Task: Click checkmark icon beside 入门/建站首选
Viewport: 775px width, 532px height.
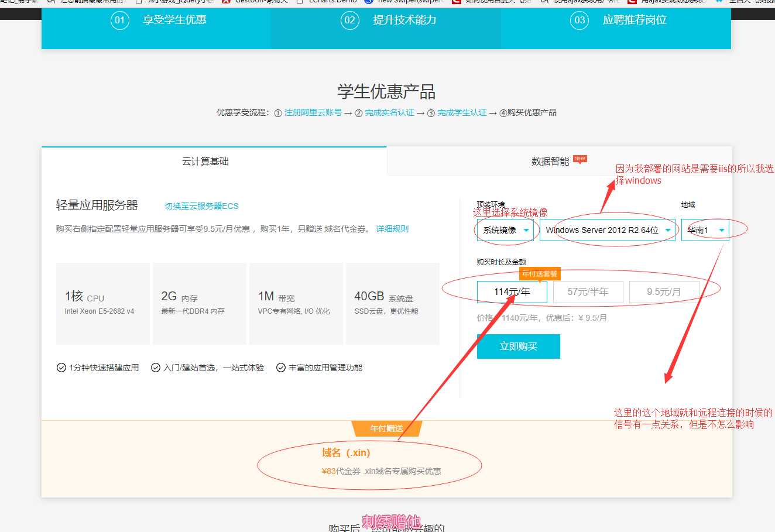Action: click(x=156, y=368)
